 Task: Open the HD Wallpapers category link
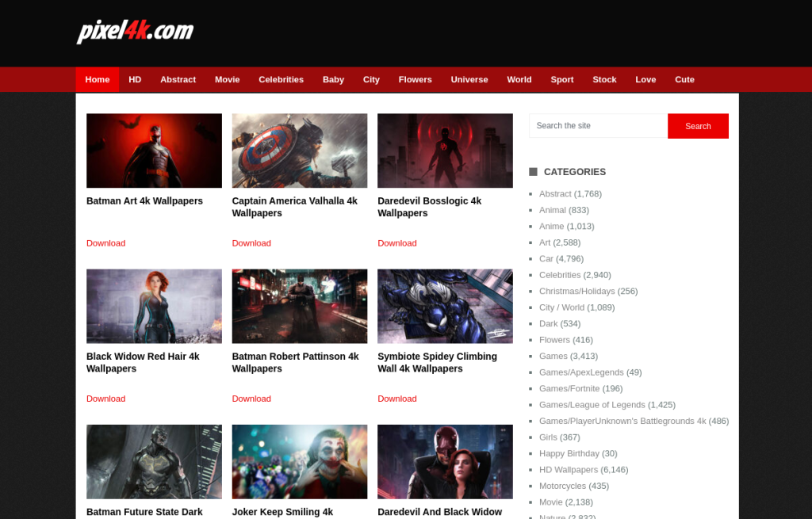click(569, 470)
